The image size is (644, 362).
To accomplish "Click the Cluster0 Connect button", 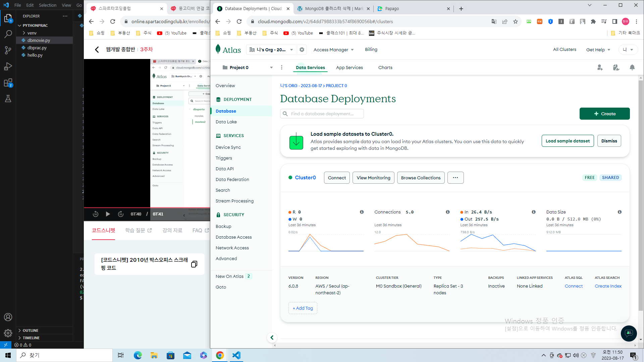I will [x=337, y=178].
